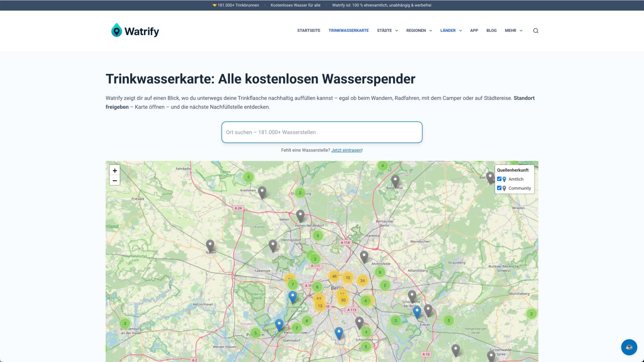Open the Trinkwasserkarte nav item

coord(349,30)
